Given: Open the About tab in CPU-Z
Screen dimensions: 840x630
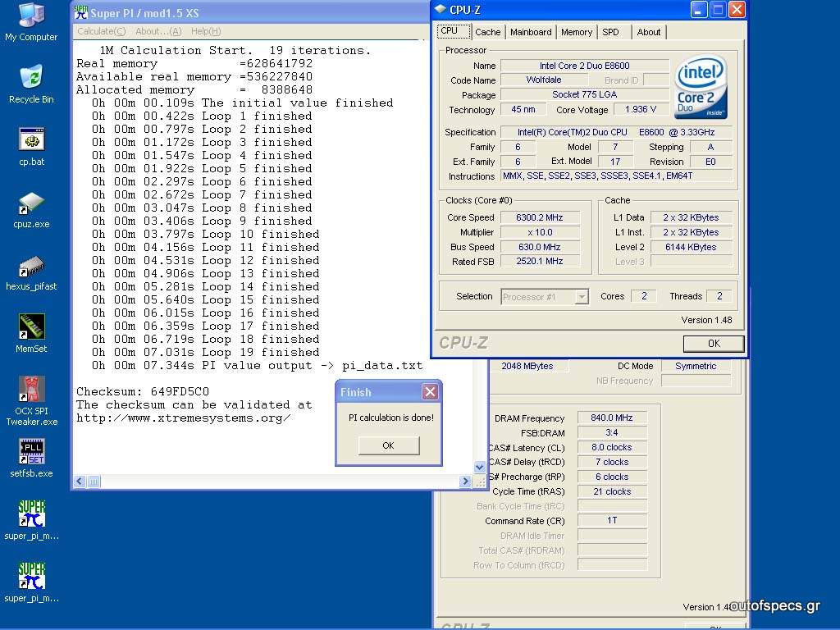Looking at the screenshot, I should click(649, 32).
